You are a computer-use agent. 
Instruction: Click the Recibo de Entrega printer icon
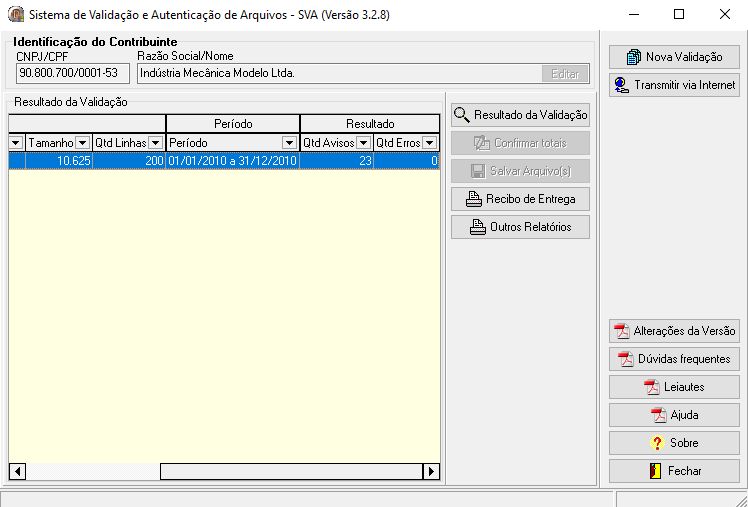pos(520,199)
